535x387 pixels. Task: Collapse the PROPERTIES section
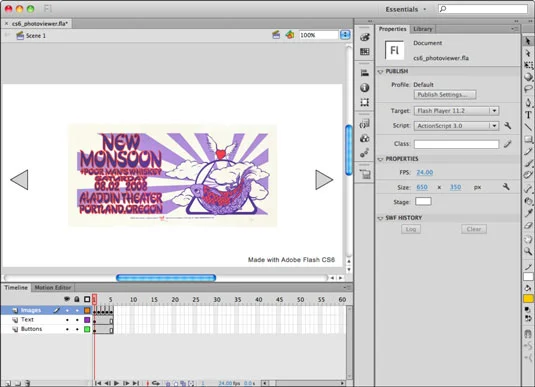point(380,159)
